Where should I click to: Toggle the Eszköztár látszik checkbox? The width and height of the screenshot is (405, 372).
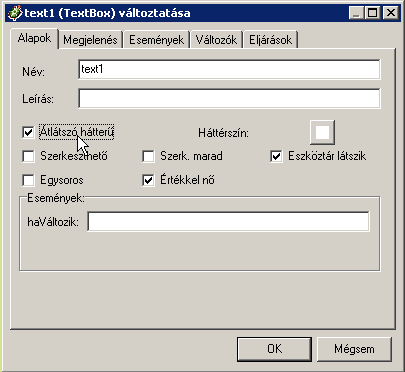[x=276, y=156]
